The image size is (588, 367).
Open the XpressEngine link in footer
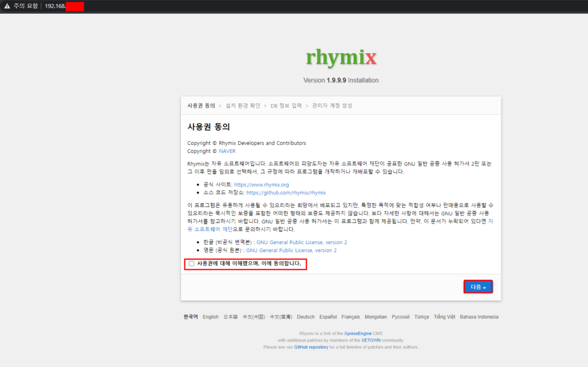[358, 333]
